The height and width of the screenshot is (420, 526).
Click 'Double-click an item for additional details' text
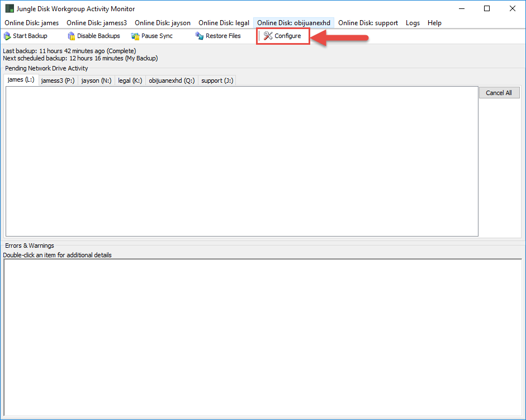pyautogui.click(x=57, y=255)
